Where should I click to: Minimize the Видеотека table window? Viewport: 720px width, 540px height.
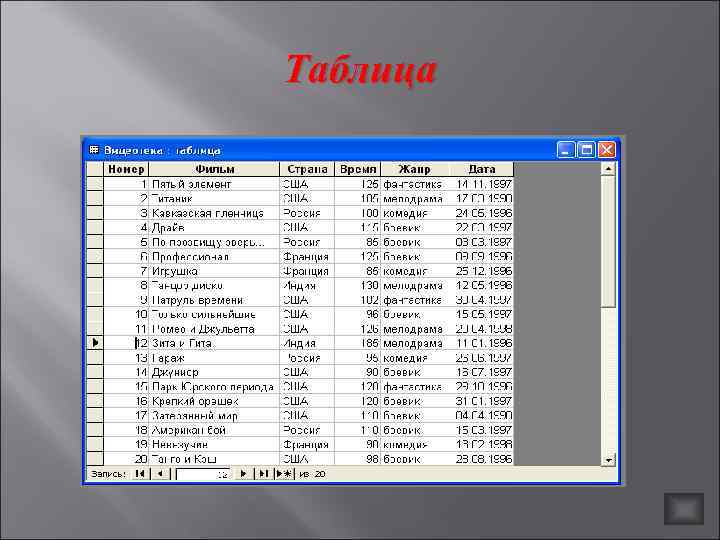pos(566,150)
